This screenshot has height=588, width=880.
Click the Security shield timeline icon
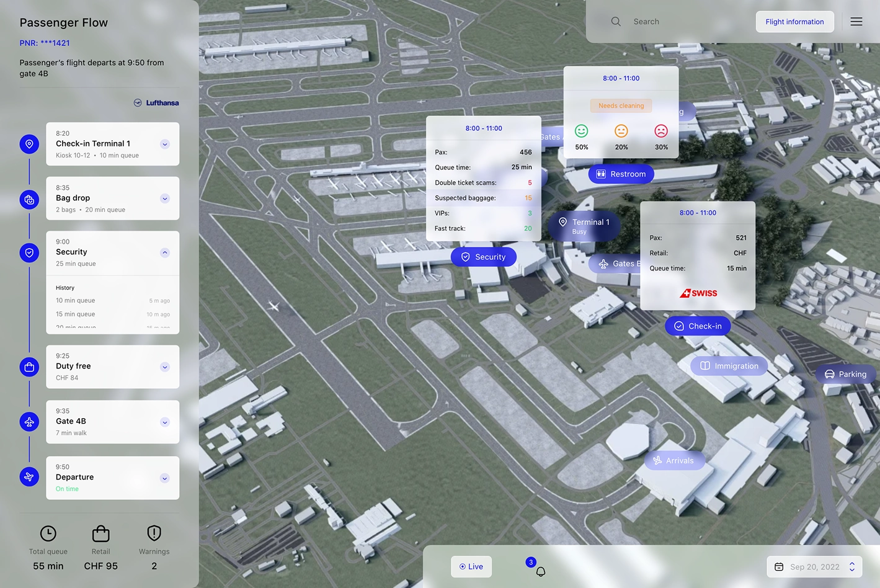pos(29,252)
